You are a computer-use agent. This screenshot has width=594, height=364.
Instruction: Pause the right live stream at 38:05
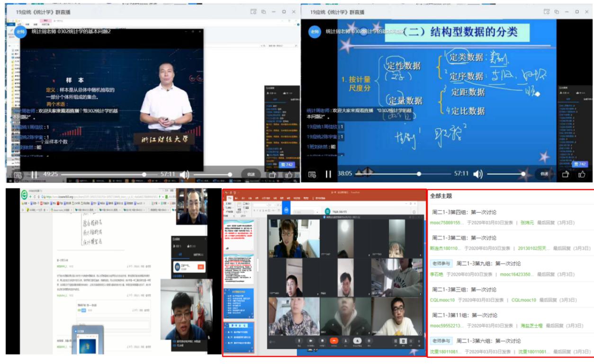pyautogui.click(x=328, y=174)
